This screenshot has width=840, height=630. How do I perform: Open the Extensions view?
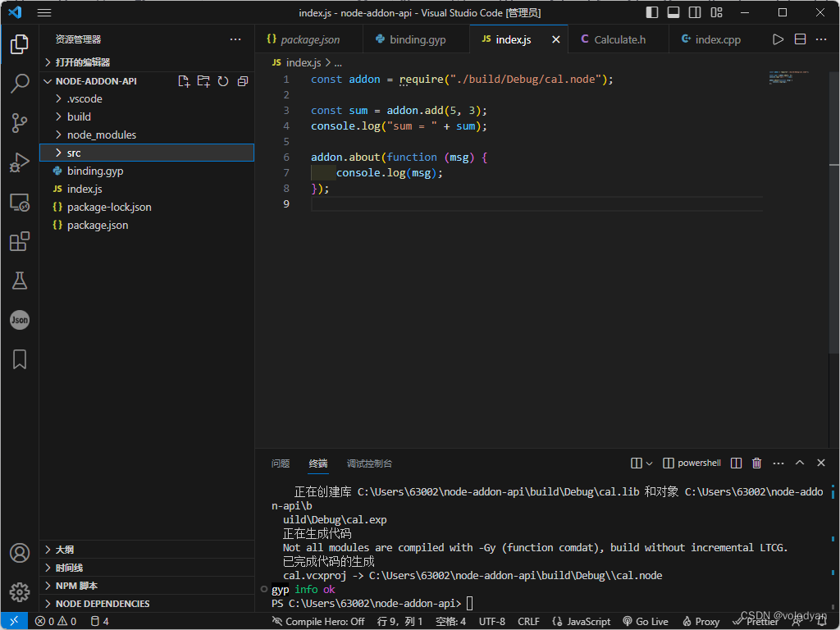point(20,241)
